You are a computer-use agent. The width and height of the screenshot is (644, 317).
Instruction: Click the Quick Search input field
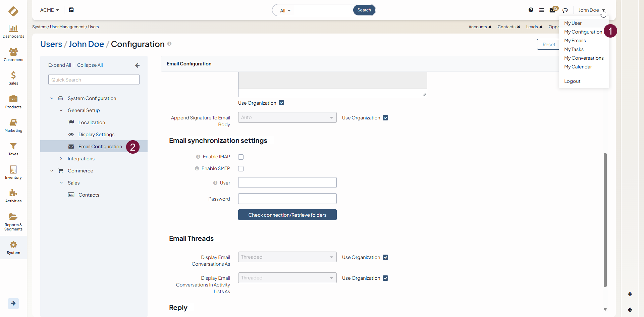(94, 80)
